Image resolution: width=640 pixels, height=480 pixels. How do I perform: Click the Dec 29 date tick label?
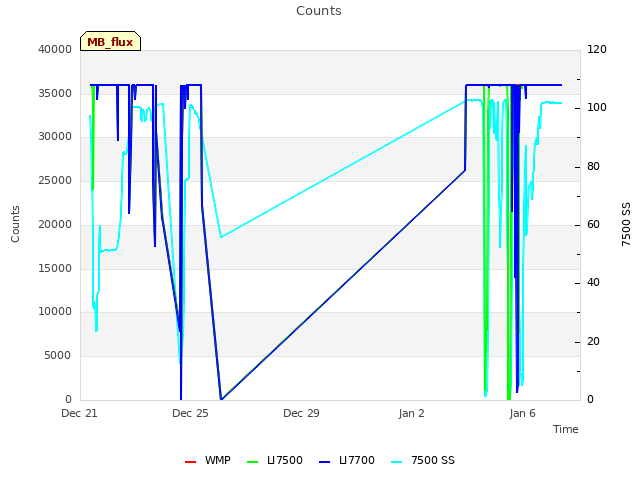click(301, 413)
